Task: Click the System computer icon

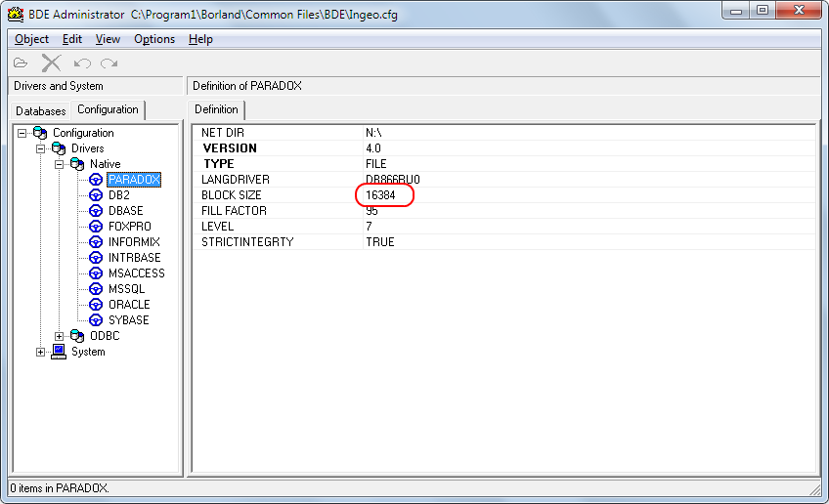Action: pos(59,352)
